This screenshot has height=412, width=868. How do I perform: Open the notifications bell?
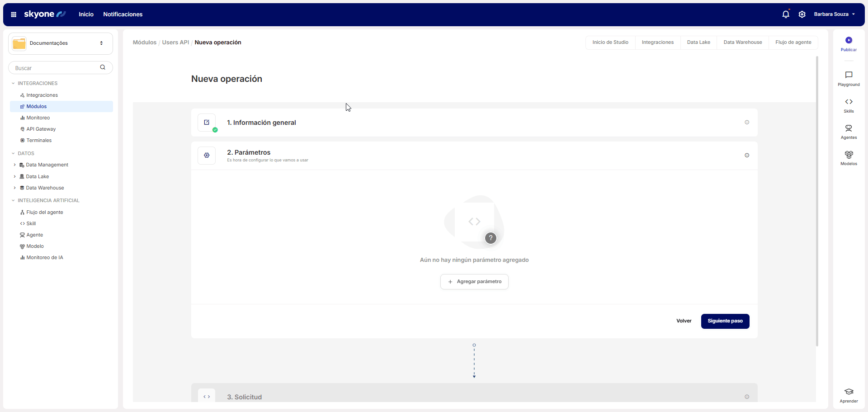[x=786, y=14]
